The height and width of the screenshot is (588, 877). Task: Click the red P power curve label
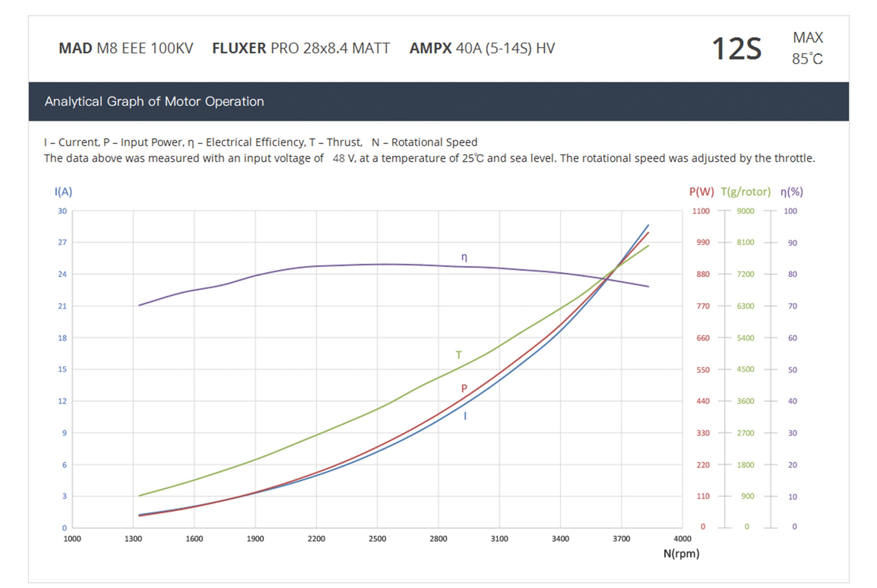(464, 388)
